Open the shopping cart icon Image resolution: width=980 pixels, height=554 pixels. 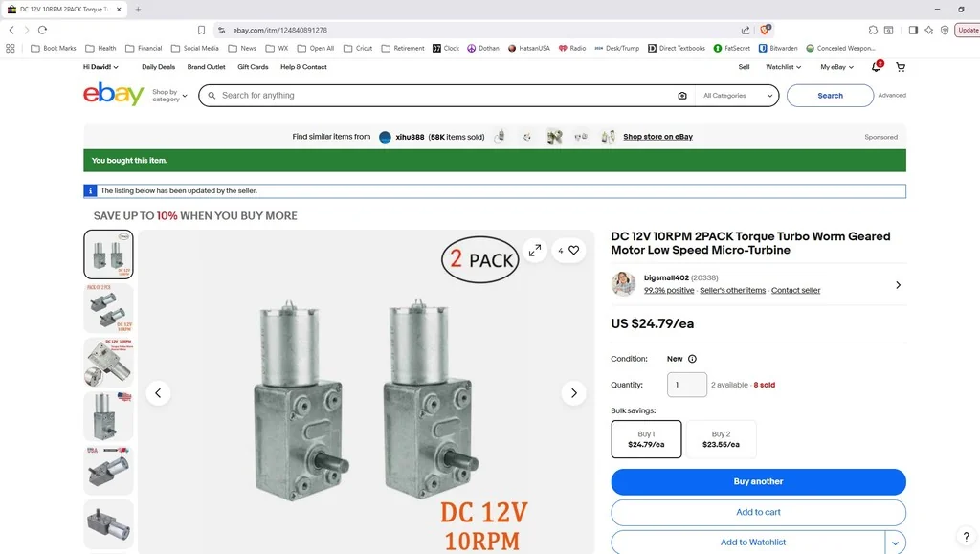coord(901,67)
